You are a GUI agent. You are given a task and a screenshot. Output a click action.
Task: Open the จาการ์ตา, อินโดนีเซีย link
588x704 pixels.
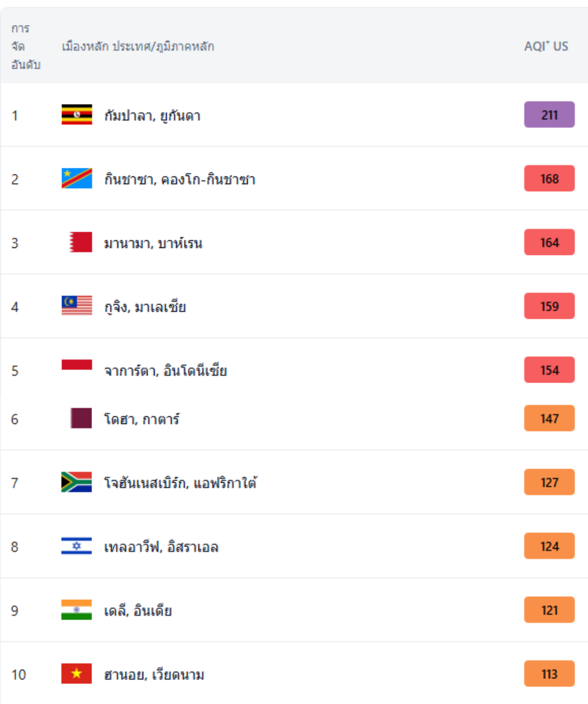[165, 371]
